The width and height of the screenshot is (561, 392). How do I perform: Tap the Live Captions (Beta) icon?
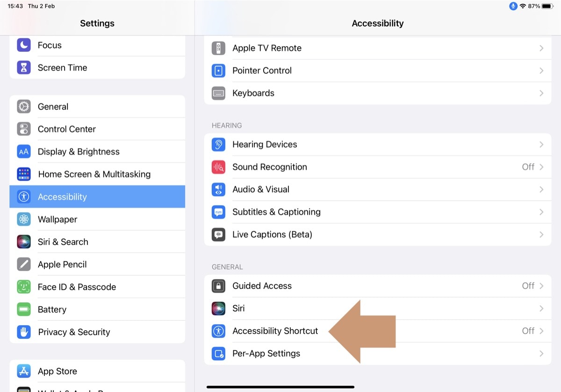[218, 235]
